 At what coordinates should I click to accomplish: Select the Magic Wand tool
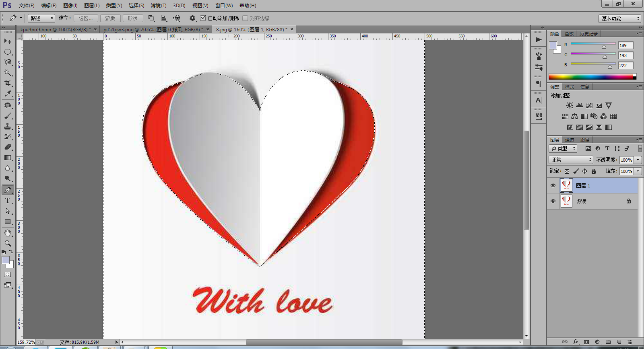tap(8, 73)
